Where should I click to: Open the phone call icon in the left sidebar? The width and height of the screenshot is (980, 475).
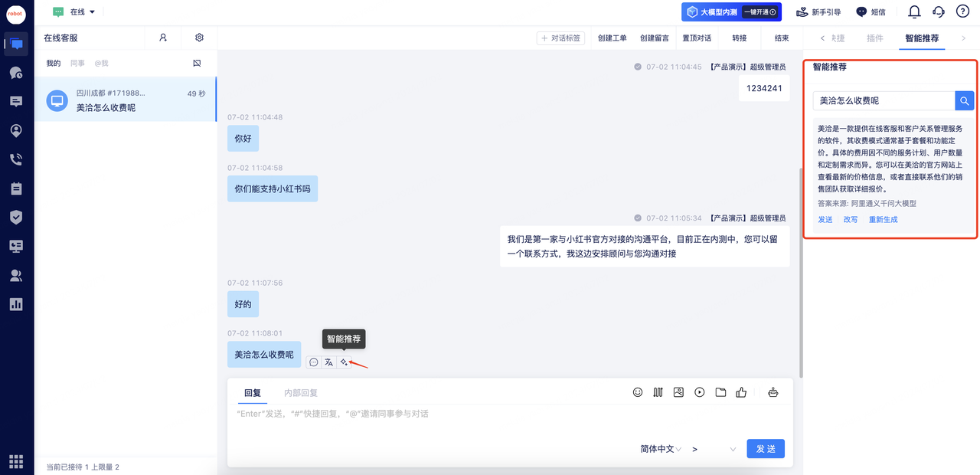(x=16, y=159)
